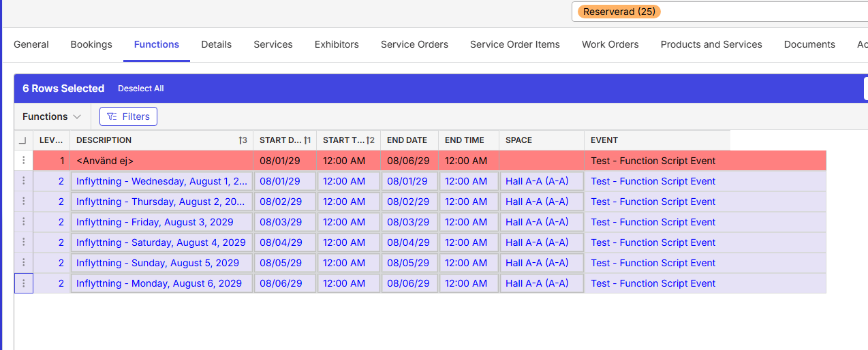
Task: Open row menu for Sunday, August 5 row
Action: (x=24, y=263)
